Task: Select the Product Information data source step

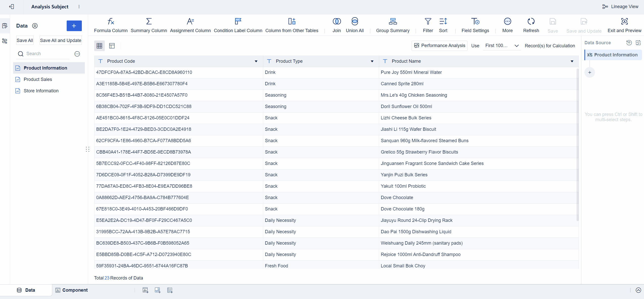Action: tap(613, 55)
